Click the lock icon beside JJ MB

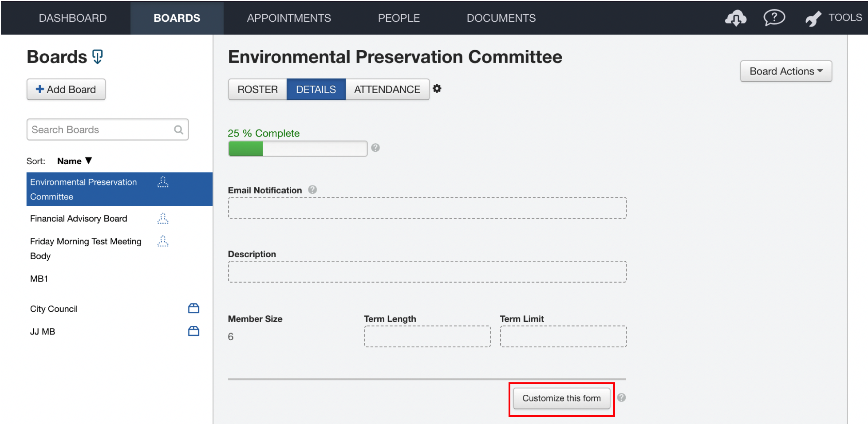(193, 330)
